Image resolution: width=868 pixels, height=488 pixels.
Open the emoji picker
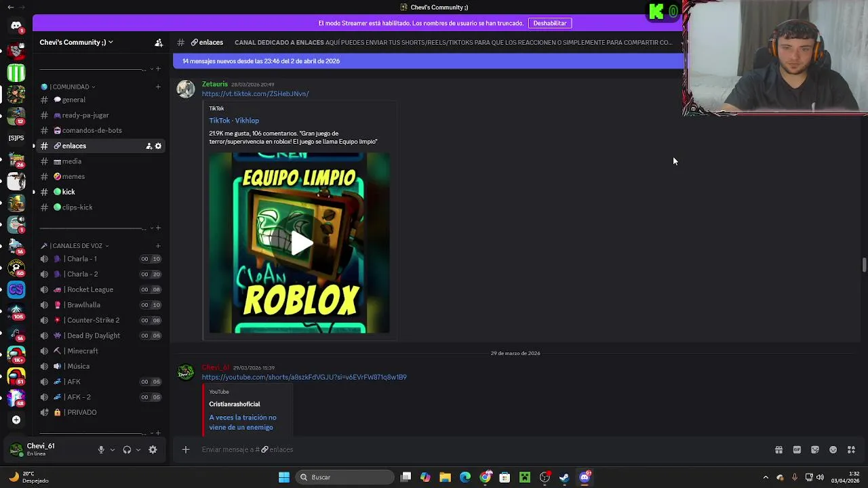[833, 449]
